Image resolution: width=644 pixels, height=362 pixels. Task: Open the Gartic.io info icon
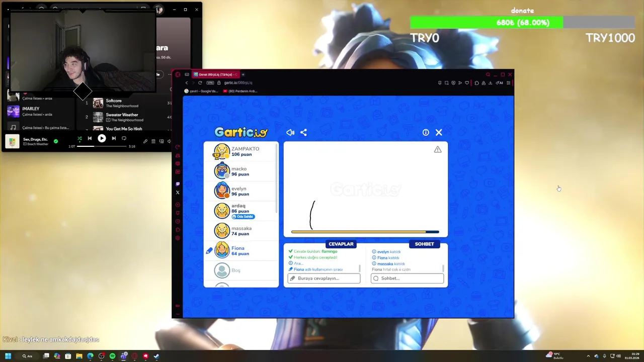(x=426, y=132)
